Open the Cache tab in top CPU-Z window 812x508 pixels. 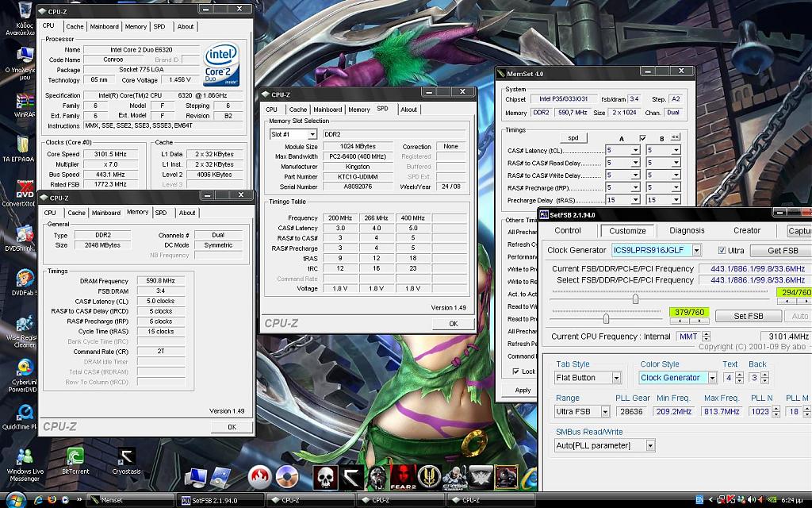point(75,26)
